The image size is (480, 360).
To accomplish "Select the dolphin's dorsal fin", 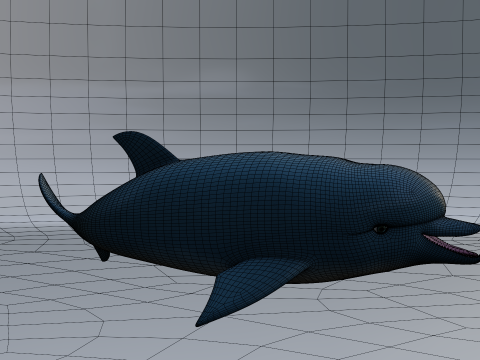I will pos(145,152).
